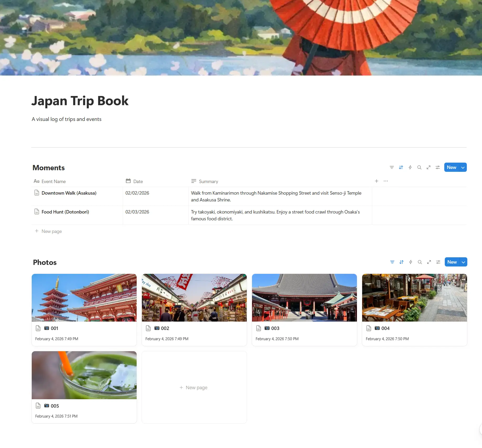Open Downtown Walk (Asakusa) page
Screen dimensions: 482x448
coord(69,193)
